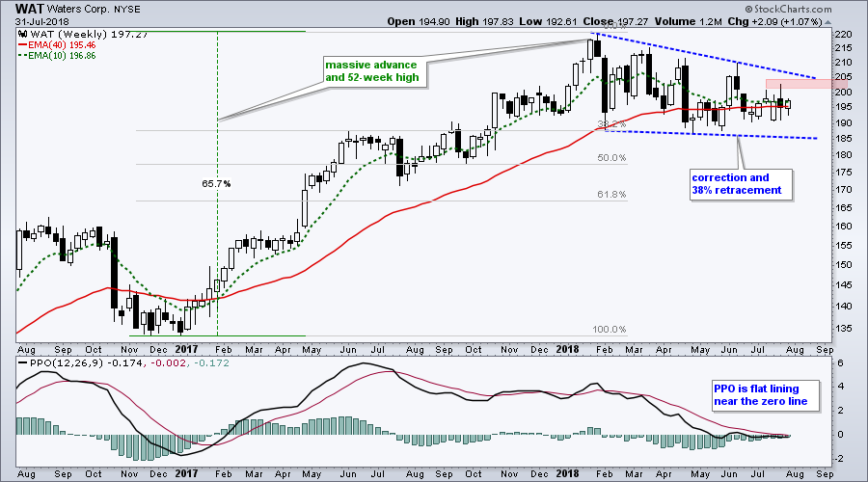Click the 2018 year label on price axis

click(567, 349)
